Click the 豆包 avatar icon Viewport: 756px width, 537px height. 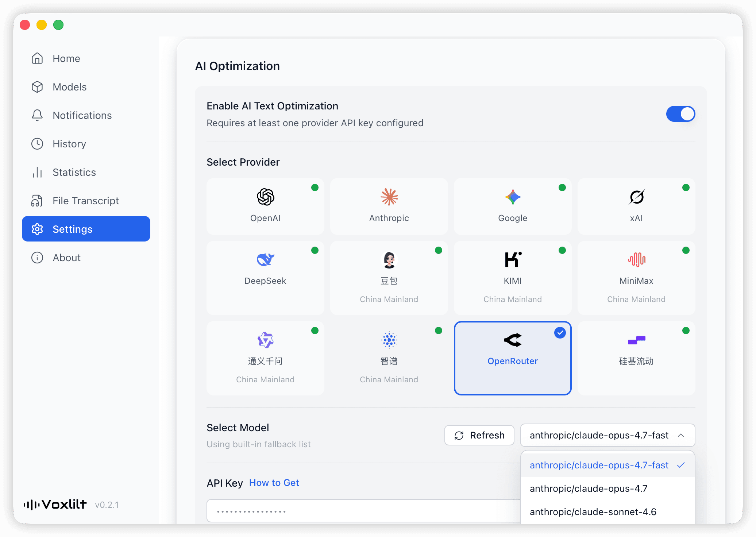(x=389, y=260)
